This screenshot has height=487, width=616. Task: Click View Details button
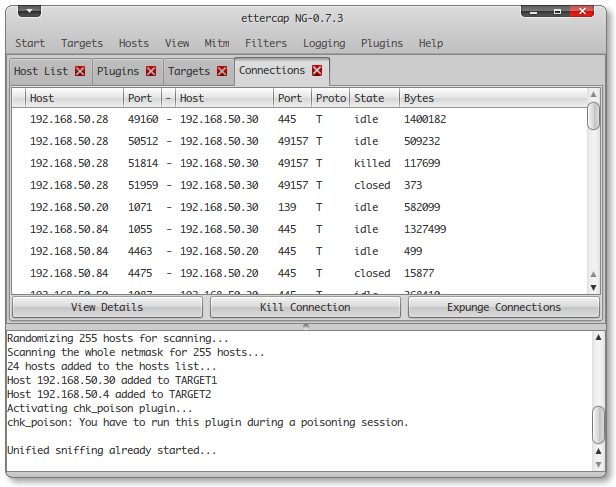point(107,307)
